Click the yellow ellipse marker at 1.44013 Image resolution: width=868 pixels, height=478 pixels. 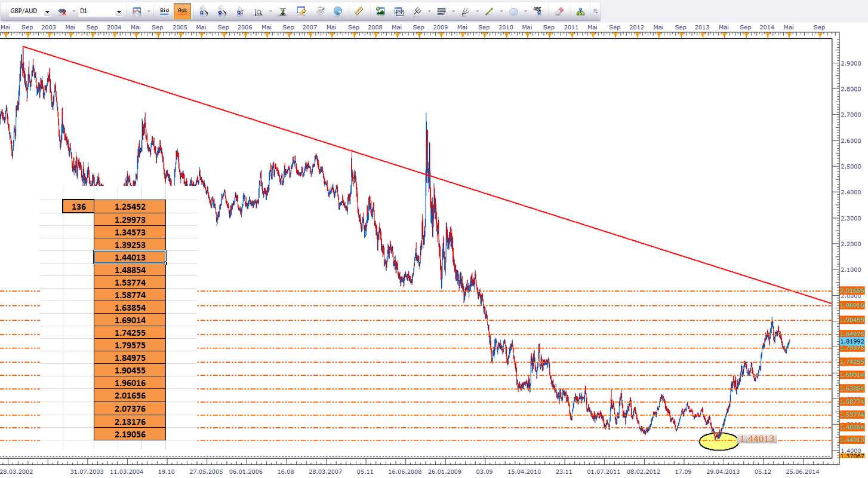718,441
